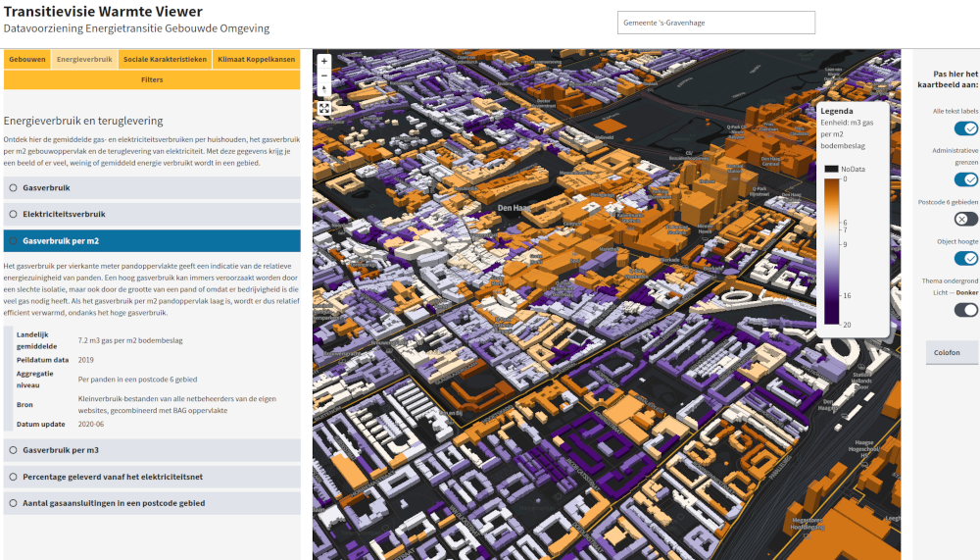Reset map bearing with compass icon
Screen dimensions: 980x560
pyautogui.click(x=324, y=90)
